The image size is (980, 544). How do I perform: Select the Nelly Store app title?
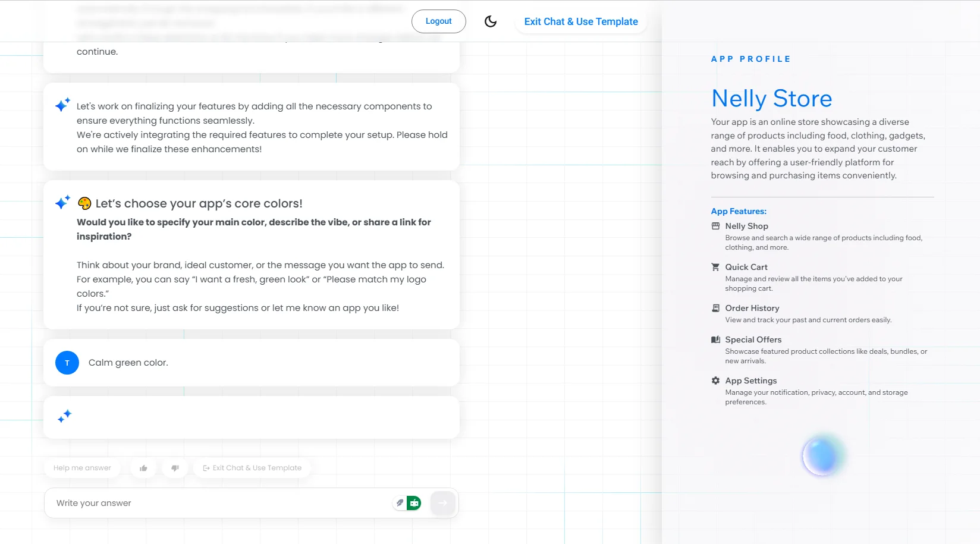(772, 99)
